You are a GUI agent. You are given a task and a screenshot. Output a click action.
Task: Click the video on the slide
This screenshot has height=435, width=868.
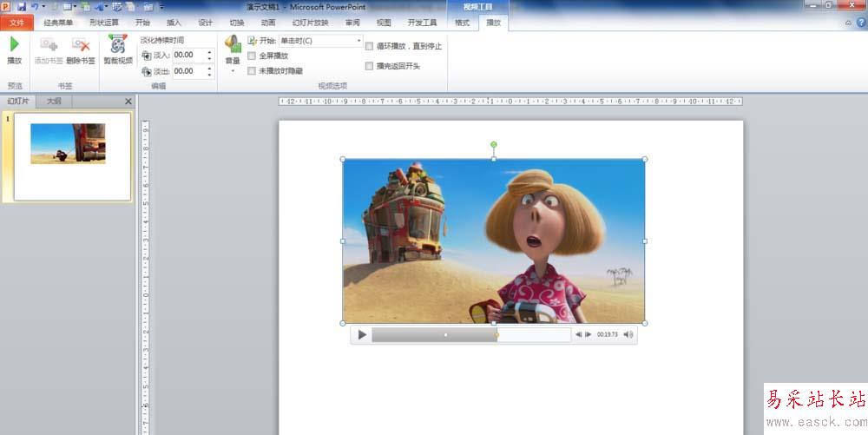[494, 241]
